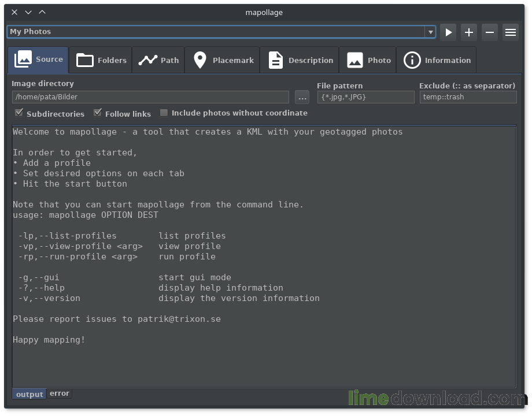Screen dimensions: 532x416
Task: Click the 'Add a profile' bullet line
Action: click(x=51, y=163)
